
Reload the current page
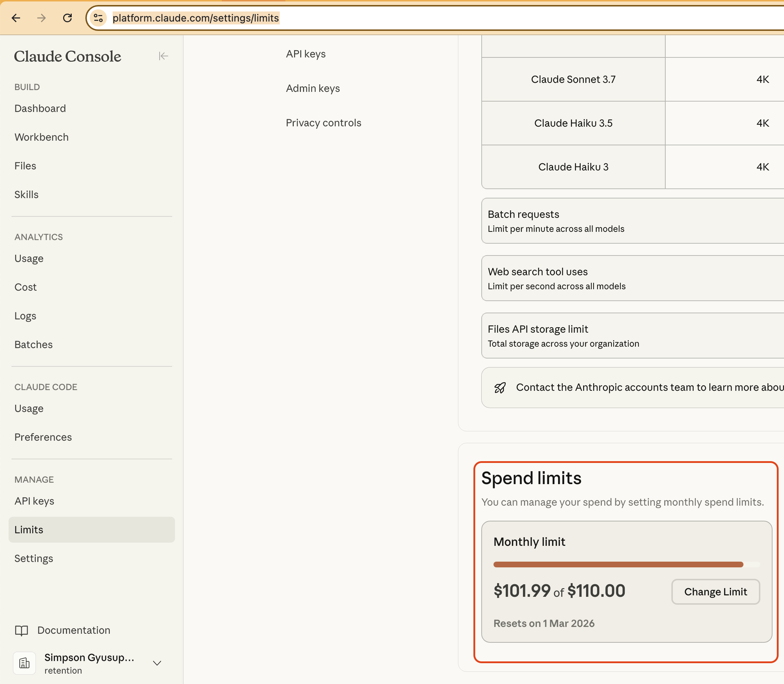(67, 18)
